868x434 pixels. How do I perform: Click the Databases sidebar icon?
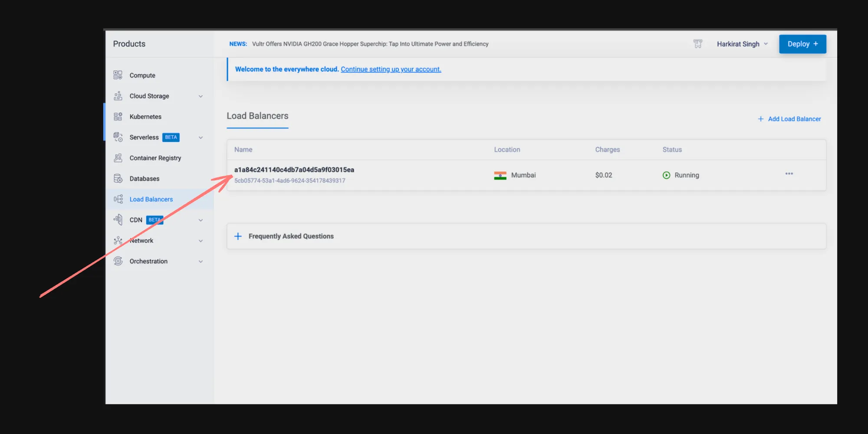[x=118, y=179]
